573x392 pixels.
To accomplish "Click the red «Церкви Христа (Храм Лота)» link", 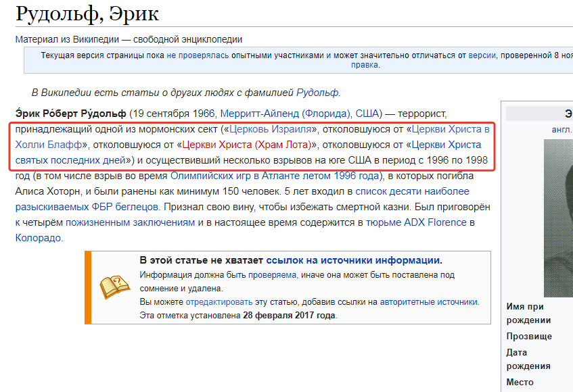I will [x=246, y=145].
